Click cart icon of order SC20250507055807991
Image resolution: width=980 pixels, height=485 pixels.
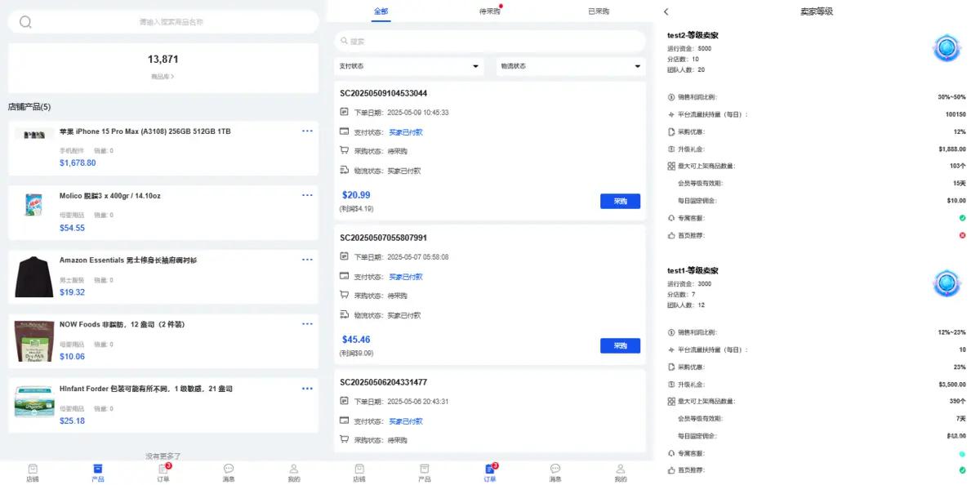point(344,296)
